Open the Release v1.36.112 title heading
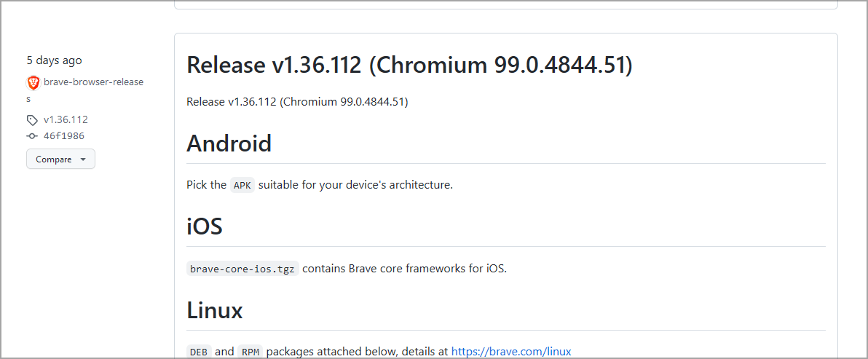Viewport: 868px width, 359px height. 409,66
